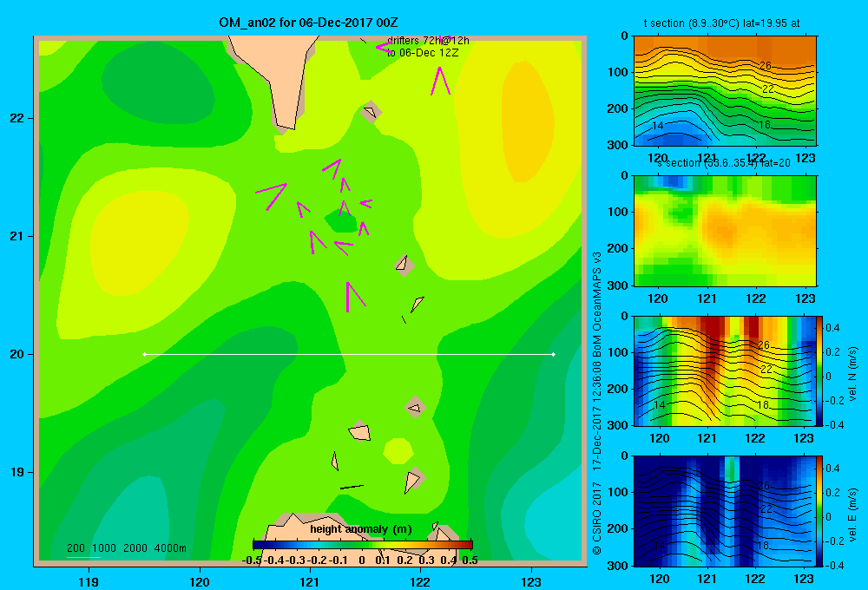868x590 pixels.
Task: Click the Taiwan southern tip landmass
Action: point(277,77)
